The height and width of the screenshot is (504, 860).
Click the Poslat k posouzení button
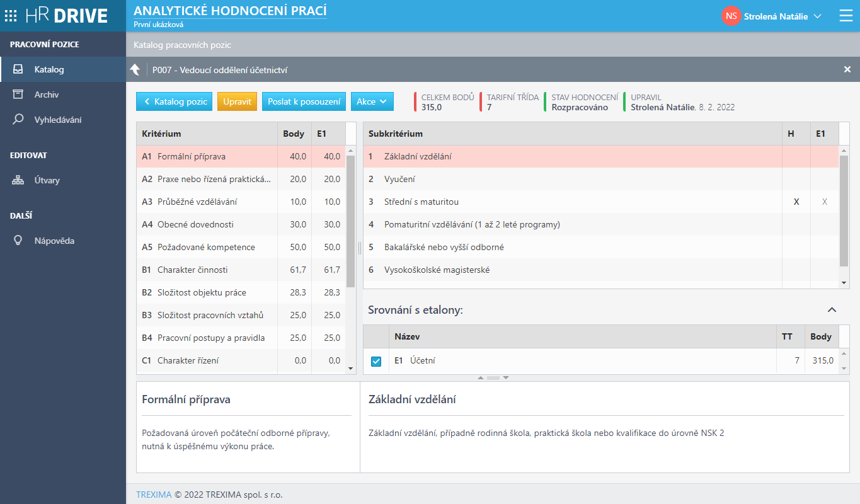[x=304, y=101]
